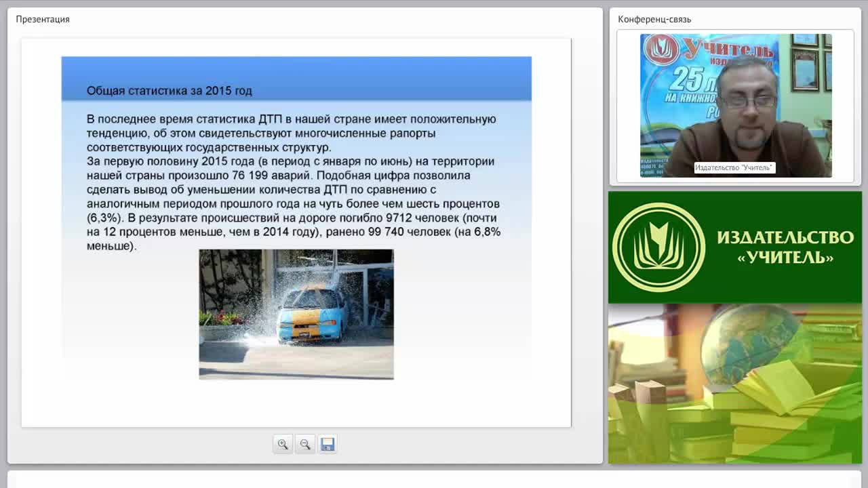Click the crashed car photo on the slide
This screenshot has width=868, height=488.
coord(296,314)
